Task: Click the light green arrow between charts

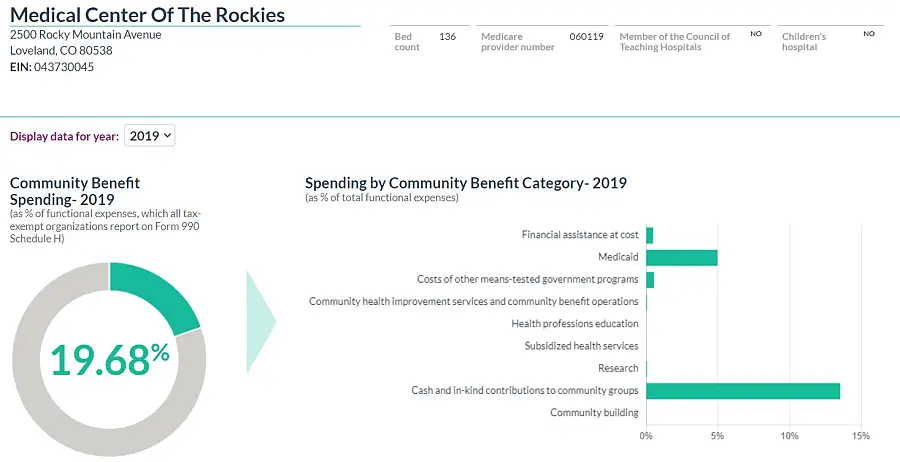Action: [x=259, y=319]
